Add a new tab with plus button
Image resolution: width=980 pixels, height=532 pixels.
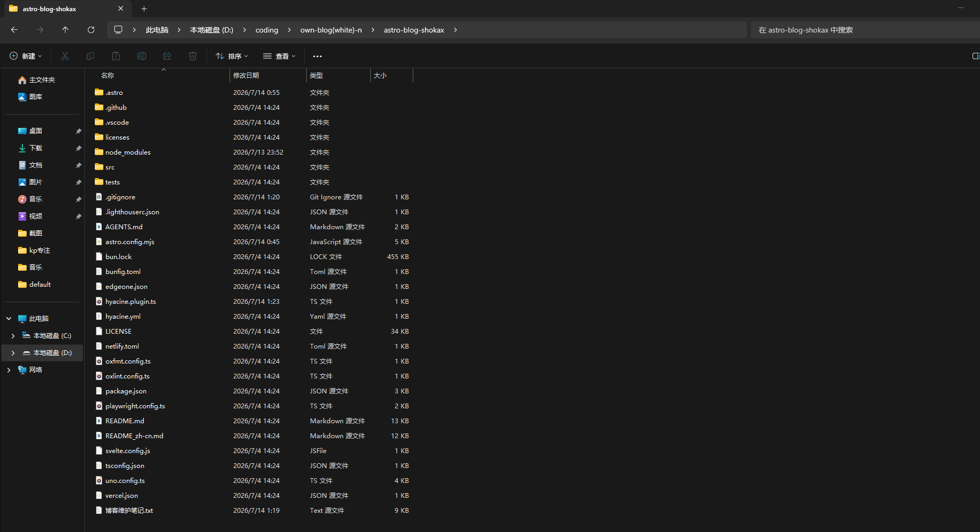144,9
